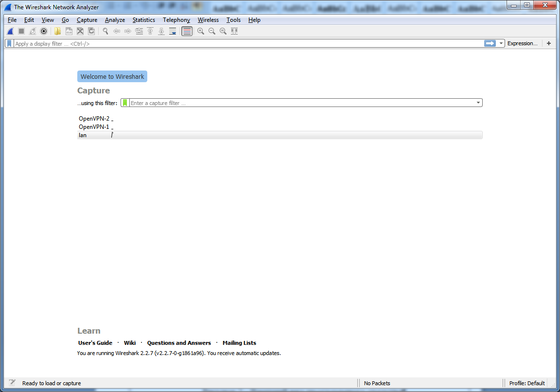Go to next packet arrow
The image size is (560, 392).
point(128,32)
